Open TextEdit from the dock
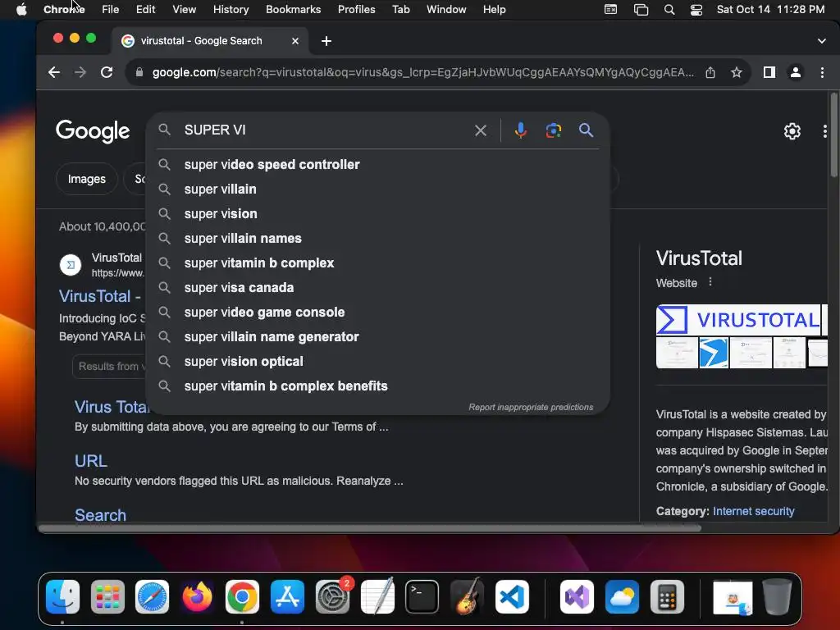Screen dimensions: 840x630 coord(377,596)
